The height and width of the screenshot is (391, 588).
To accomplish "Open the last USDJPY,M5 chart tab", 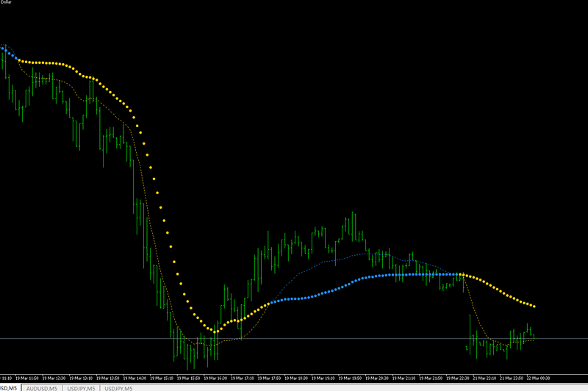I will click(118, 388).
